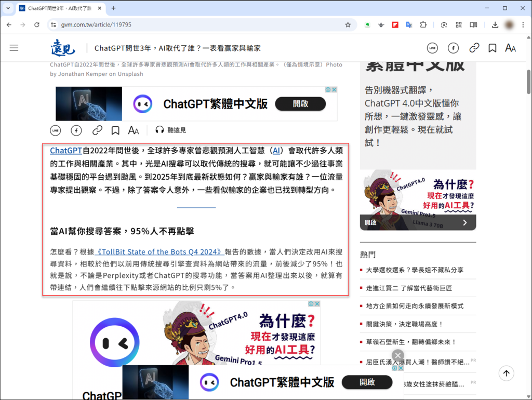Reload the current page
The height and width of the screenshot is (400, 532).
tap(37, 25)
